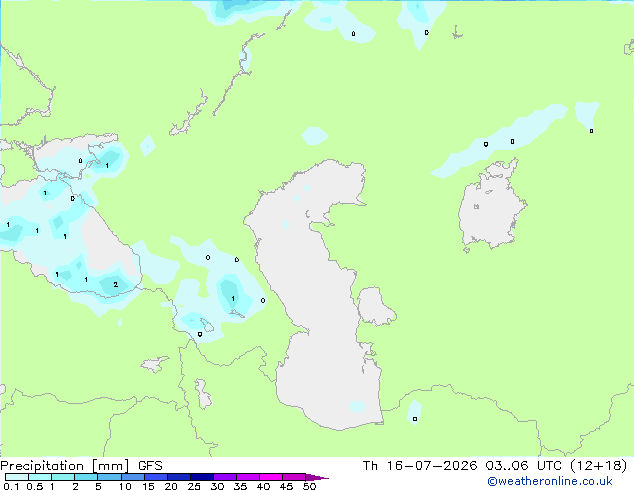Click the blue swatch between 15 and 20
Viewport: 634px width, 490px height.
[x=156, y=477]
